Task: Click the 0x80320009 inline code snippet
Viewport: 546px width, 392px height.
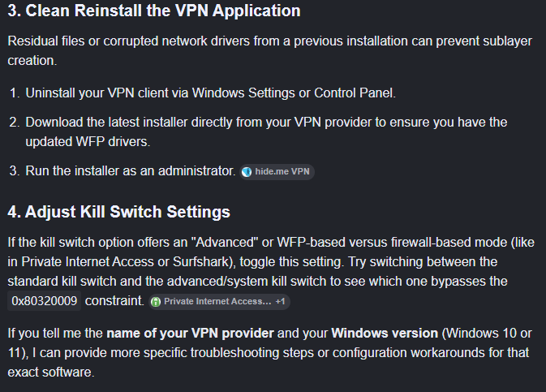Action: (x=45, y=301)
